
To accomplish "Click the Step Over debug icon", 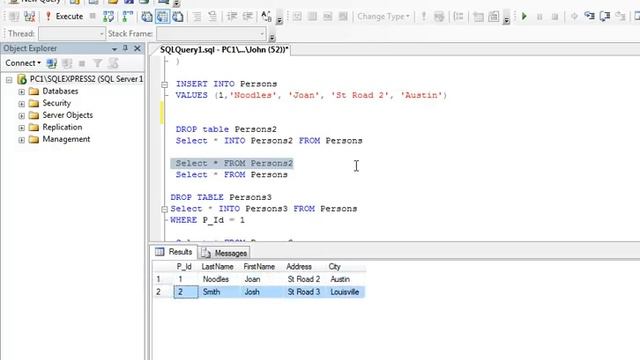I will (604, 16).
